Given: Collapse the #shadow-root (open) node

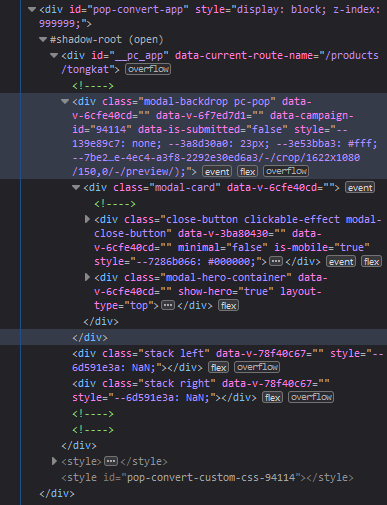Looking at the screenshot, I should pyautogui.click(x=43, y=39).
